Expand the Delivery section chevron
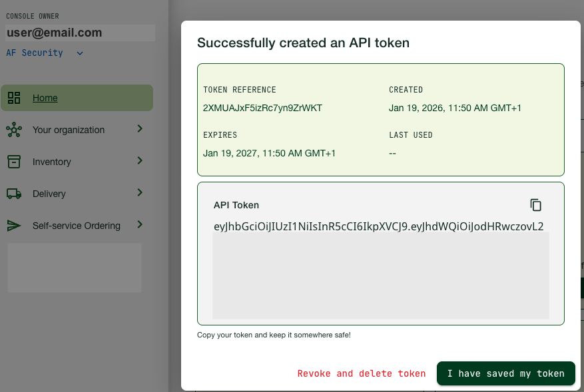The height and width of the screenshot is (392, 584). (x=140, y=193)
